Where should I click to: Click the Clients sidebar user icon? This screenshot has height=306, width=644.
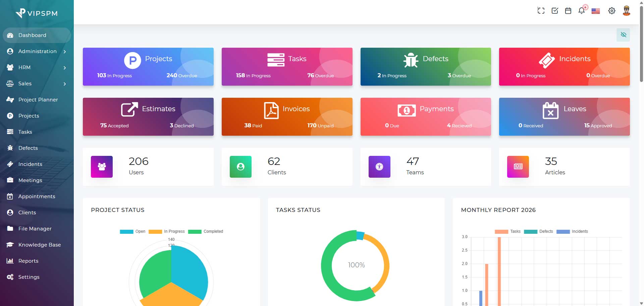(10, 213)
